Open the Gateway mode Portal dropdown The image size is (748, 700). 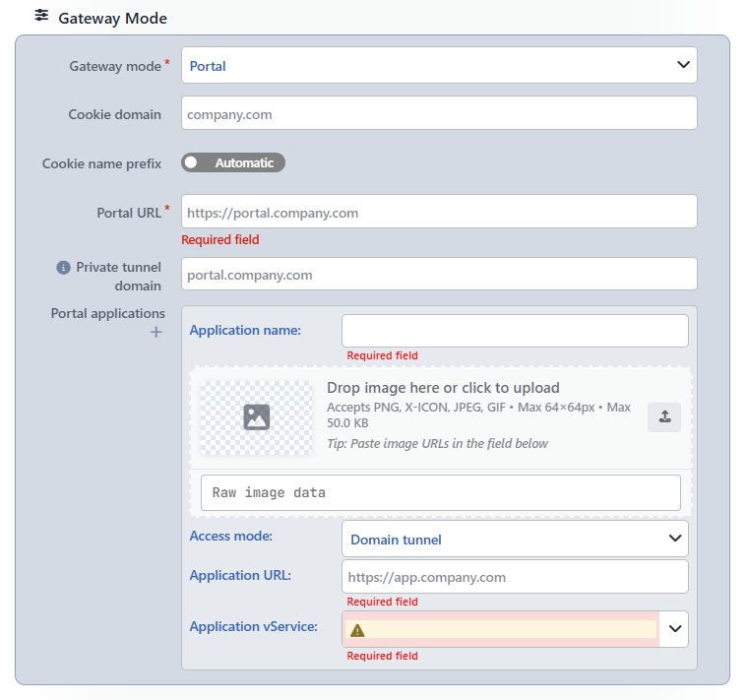pos(439,65)
